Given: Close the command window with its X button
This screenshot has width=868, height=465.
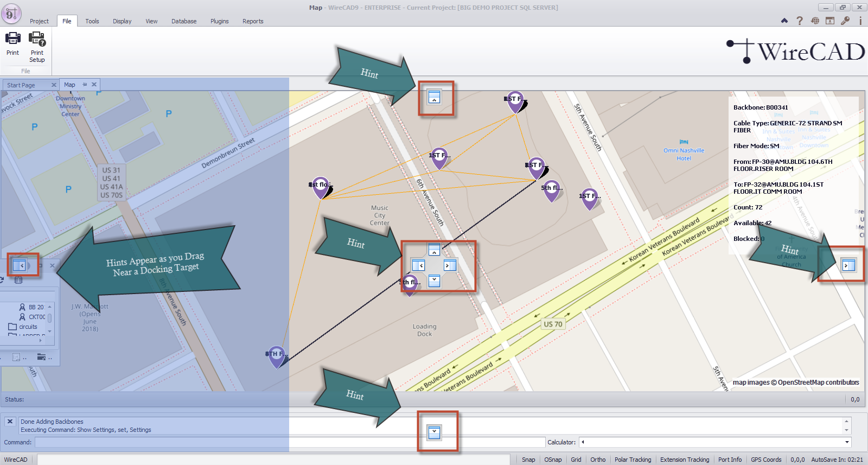Looking at the screenshot, I should click(x=10, y=421).
